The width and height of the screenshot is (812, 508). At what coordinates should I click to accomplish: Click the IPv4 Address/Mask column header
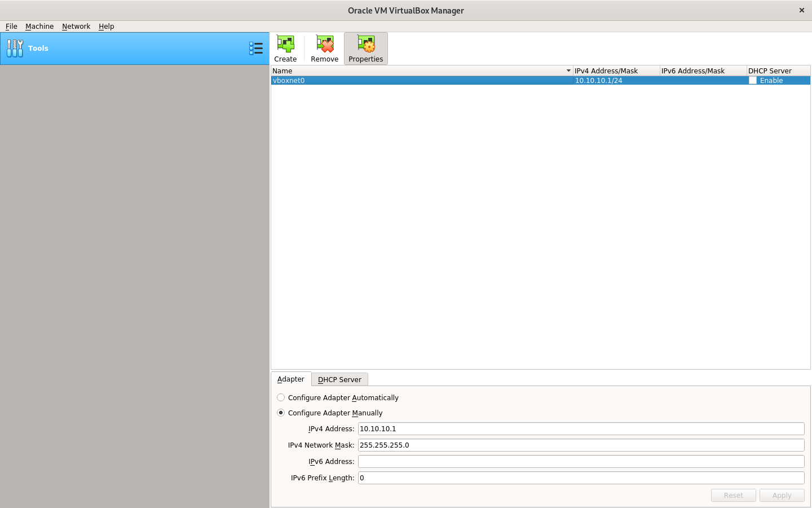pos(616,71)
